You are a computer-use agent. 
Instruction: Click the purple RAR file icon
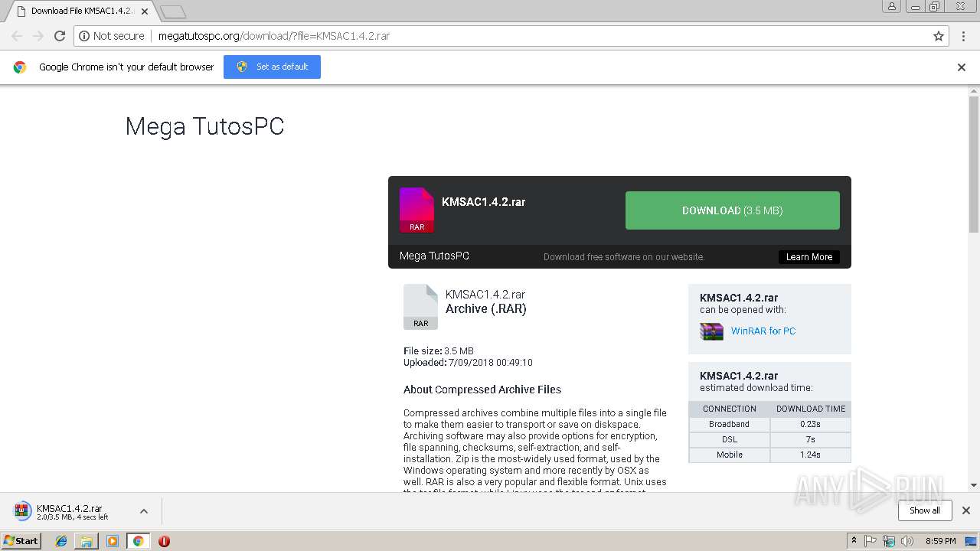(x=416, y=210)
